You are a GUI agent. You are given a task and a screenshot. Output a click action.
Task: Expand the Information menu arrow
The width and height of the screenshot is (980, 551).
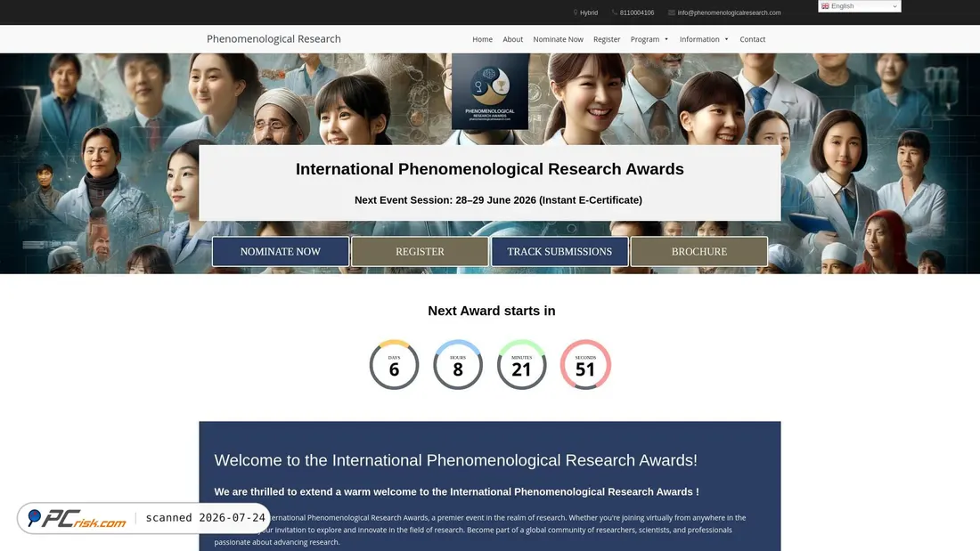click(726, 39)
